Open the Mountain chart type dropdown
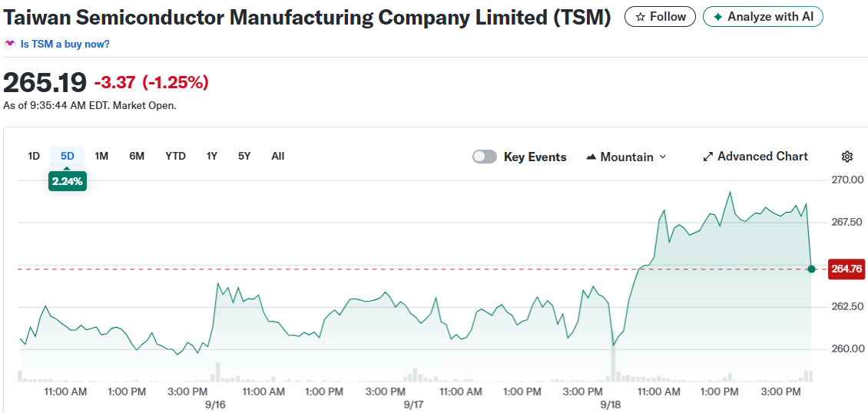Screen dimensions: 868x413 point(626,157)
